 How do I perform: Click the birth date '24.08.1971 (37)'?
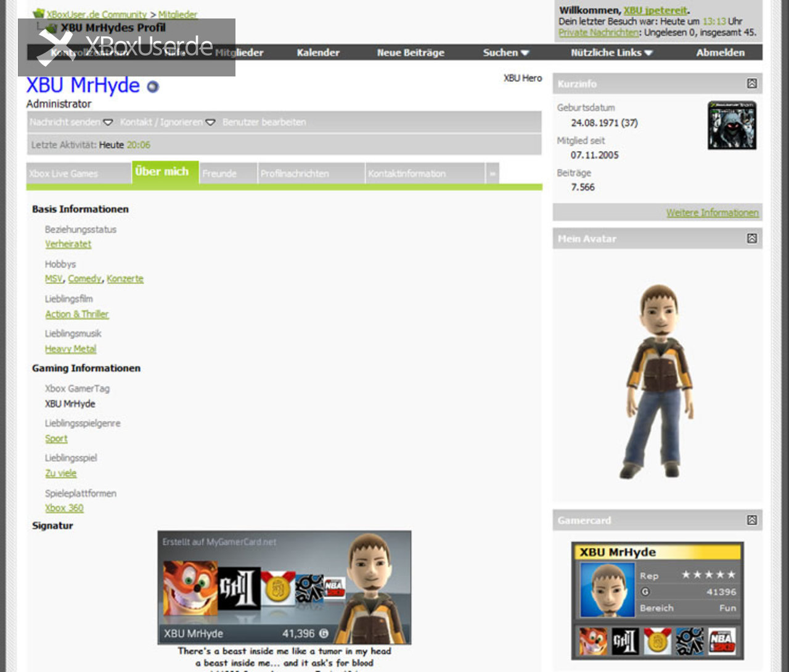604,123
